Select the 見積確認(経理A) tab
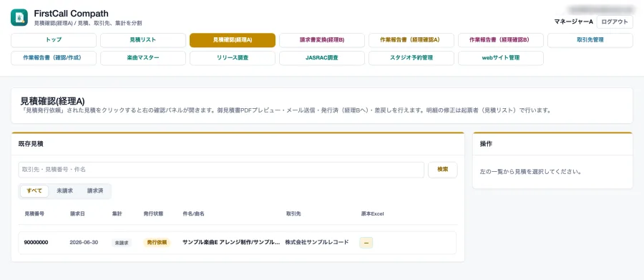This screenshot has height=280, width=644. tap(233, 40)
